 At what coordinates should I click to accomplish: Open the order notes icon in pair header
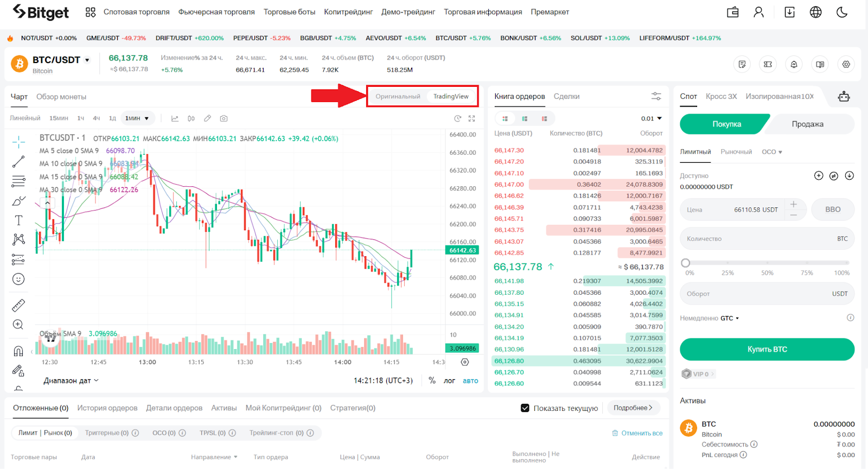coord(742,65)
